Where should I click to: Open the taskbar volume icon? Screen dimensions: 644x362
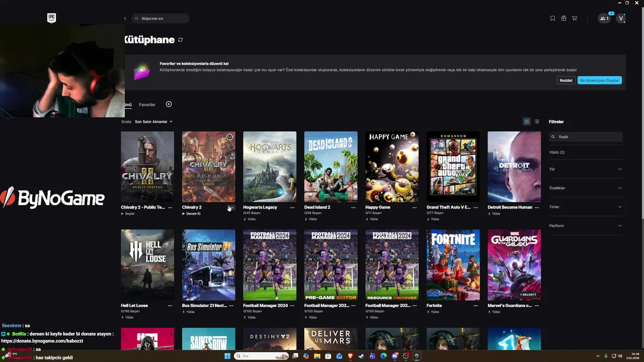[x=620, y=356]
